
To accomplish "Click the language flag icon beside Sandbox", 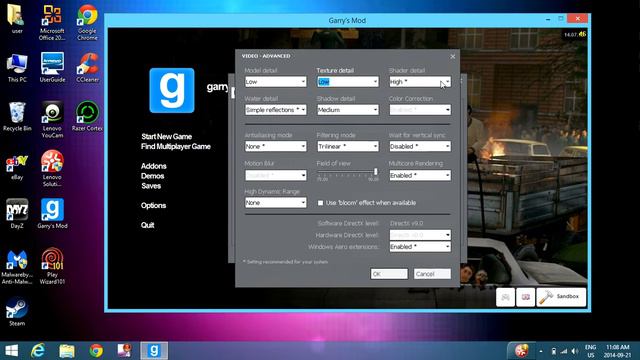I will point(526,297).
